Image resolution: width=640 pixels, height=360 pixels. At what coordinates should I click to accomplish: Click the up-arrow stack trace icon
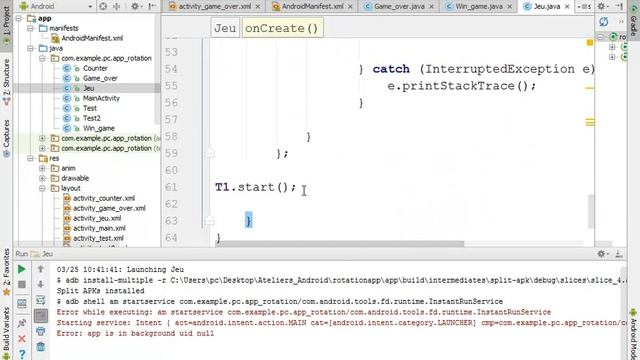40,269
